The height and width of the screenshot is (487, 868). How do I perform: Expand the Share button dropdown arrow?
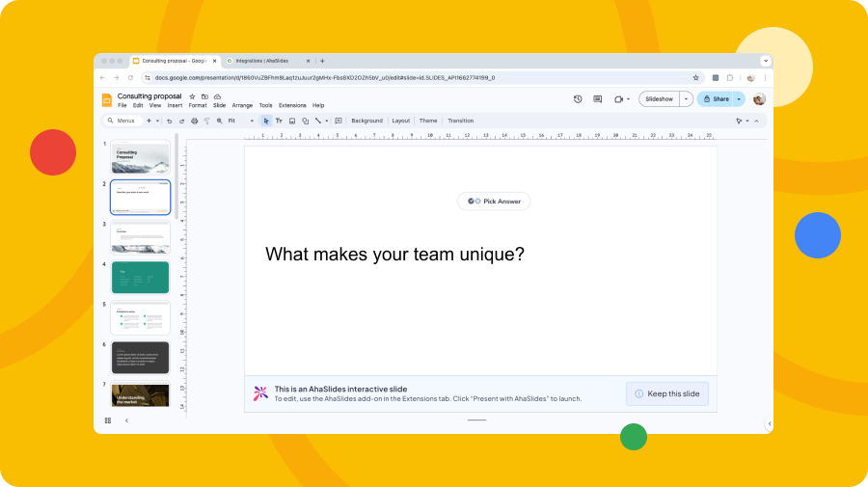(739, 98)
